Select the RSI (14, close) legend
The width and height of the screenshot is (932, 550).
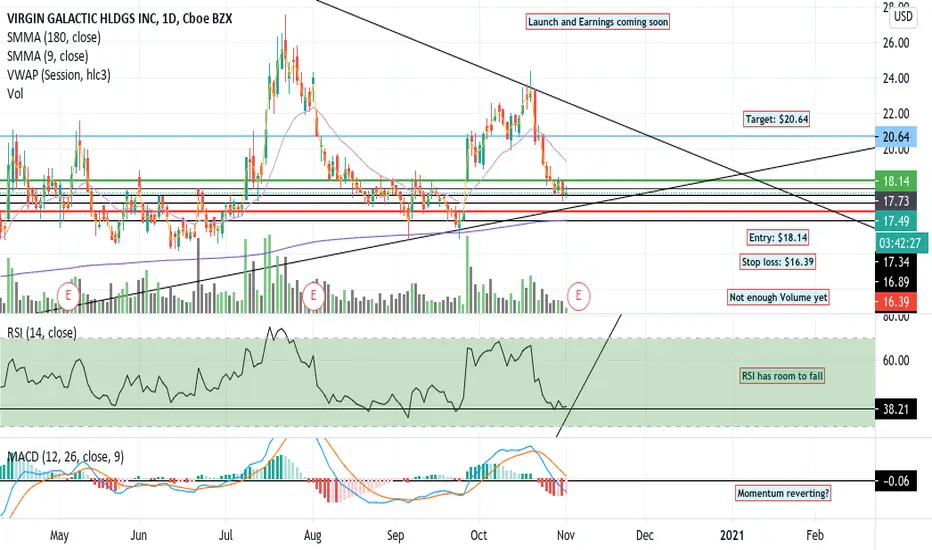(x=42, y=333)
